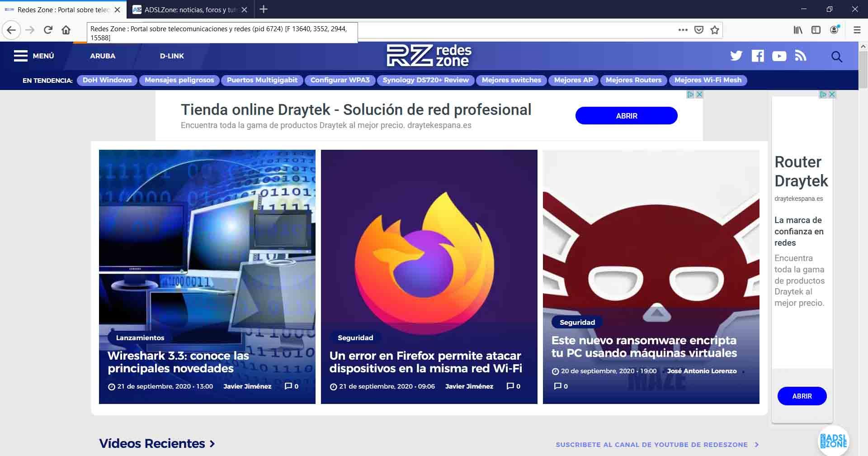The width and height of the screenshot is (868, 456).
Task: Open the Puertos Multigigabit trending topic
Action: tap(262, 80)
